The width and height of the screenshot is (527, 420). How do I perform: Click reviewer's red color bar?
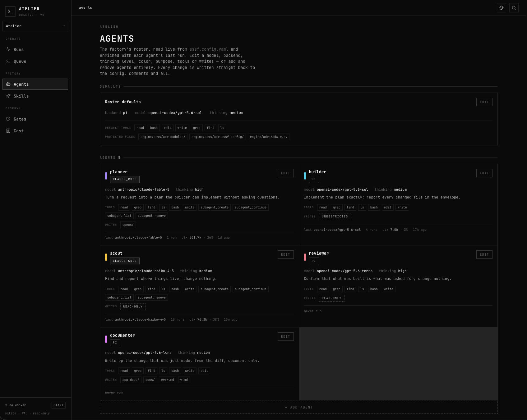(305, 257)
